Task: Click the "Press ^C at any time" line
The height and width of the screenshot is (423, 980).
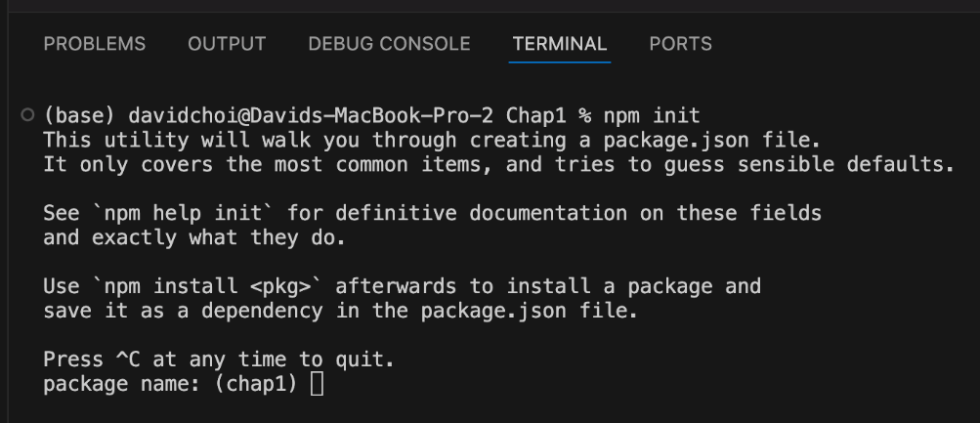Action: click(x=218, y=360)
